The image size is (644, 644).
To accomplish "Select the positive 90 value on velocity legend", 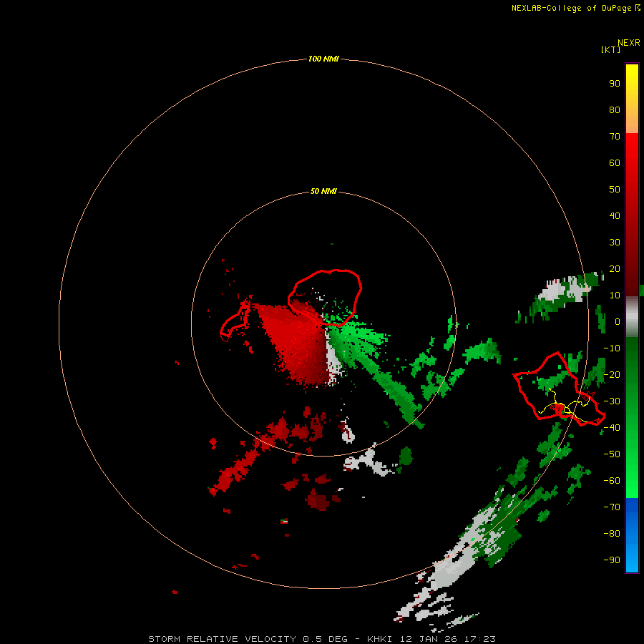I will [615, 84].
